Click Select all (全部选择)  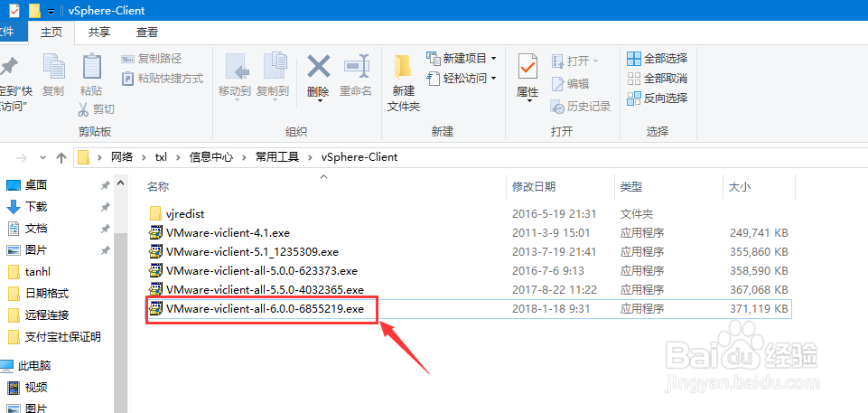point(657,58)
